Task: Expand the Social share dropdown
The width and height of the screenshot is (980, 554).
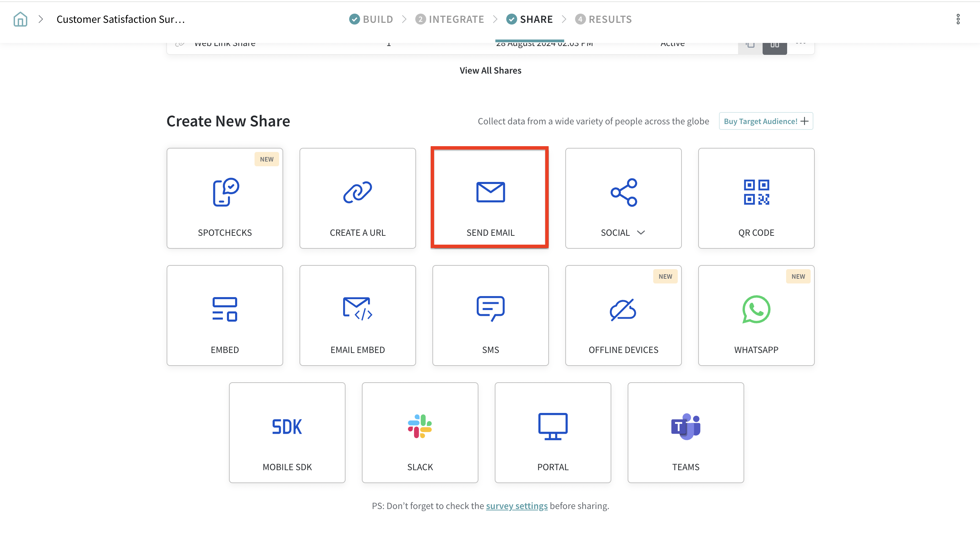Action: (641, 232)
